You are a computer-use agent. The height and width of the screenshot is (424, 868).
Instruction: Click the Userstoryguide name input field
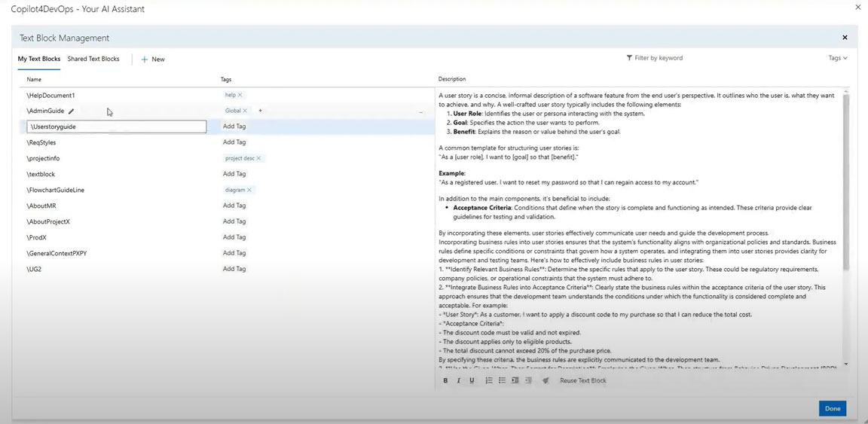point(117,127)
